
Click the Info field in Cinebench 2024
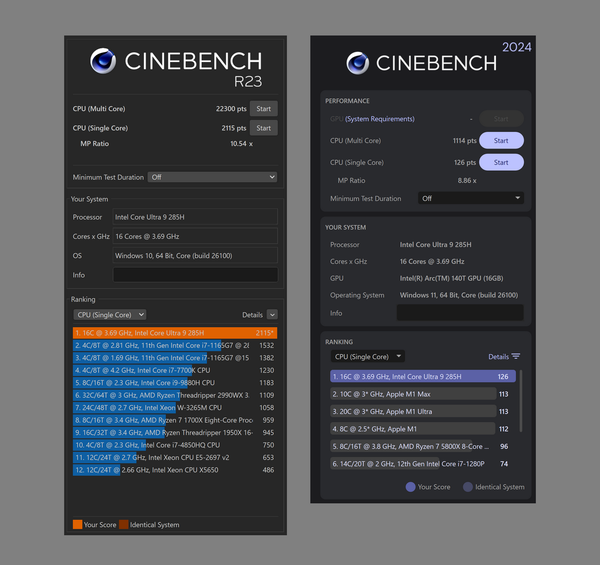tap(459, 313)
